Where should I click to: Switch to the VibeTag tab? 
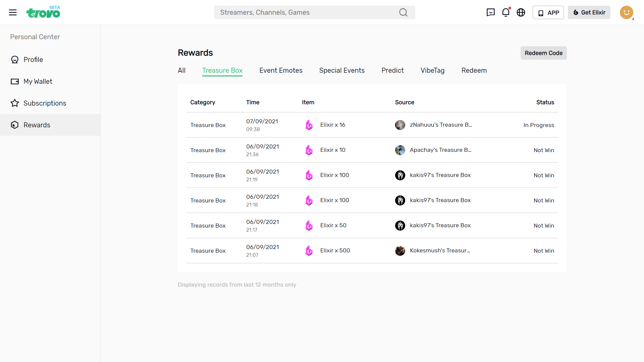click(x=432, y=70)
